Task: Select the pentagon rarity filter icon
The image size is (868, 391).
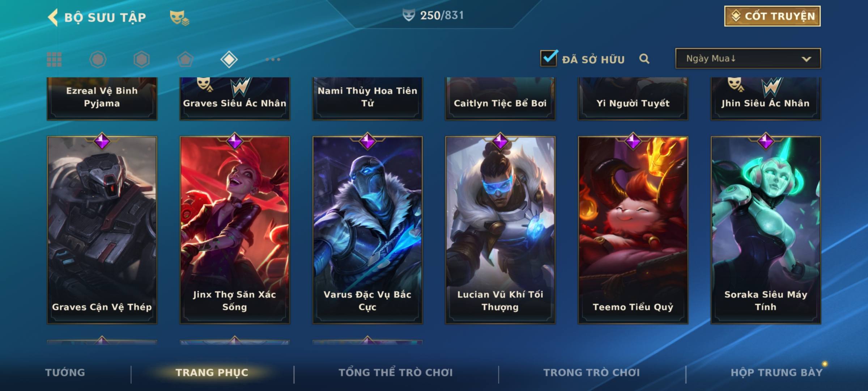Action: 185,59
